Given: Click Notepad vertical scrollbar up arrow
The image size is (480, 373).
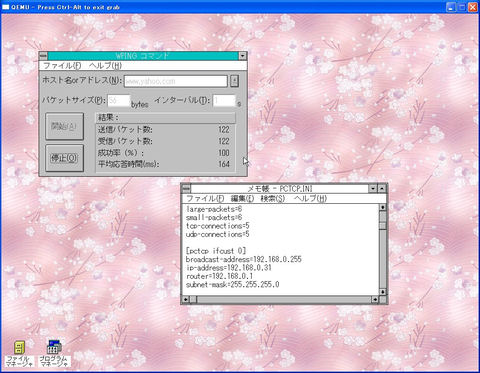Looking at the screenshot, I should pos(383,207).
